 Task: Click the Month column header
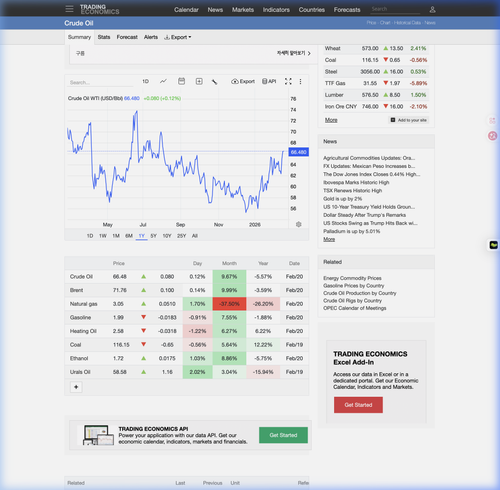tap(229, 263)
